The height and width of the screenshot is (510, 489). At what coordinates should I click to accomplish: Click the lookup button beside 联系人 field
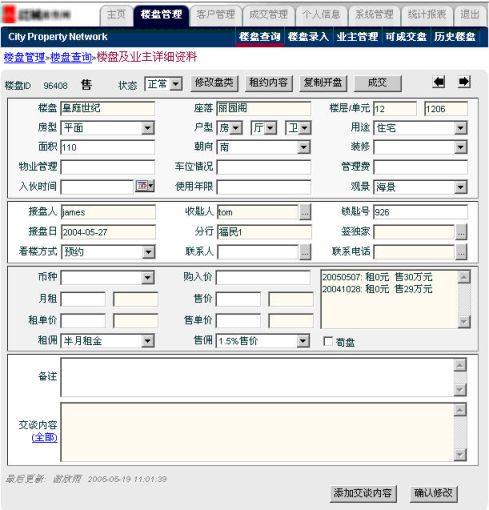click(305, 252)
